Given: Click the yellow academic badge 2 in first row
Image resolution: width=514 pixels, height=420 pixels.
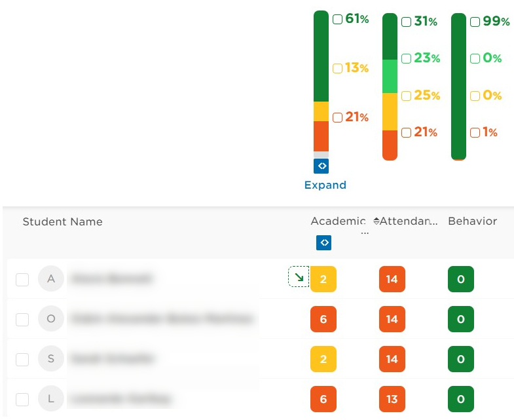Looking at the screenshot, I should click(323, 279).
